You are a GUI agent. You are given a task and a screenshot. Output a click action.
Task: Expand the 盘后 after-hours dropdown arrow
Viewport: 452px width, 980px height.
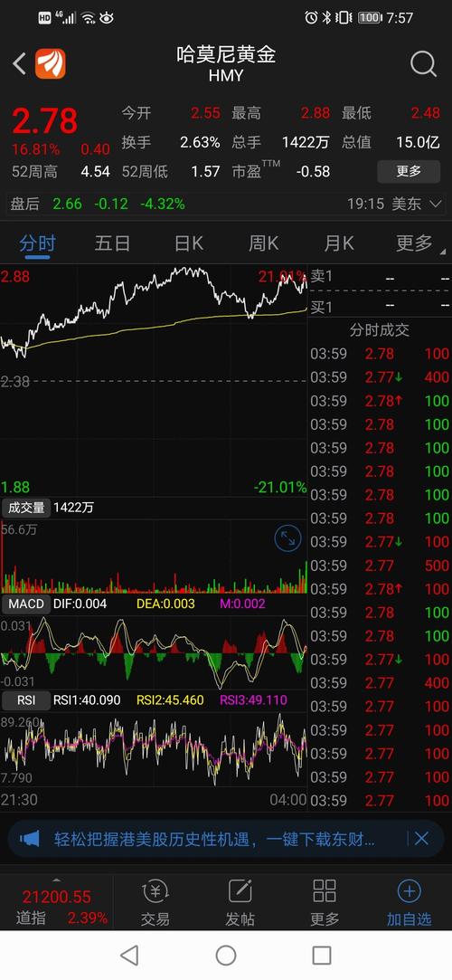[436, 204]
